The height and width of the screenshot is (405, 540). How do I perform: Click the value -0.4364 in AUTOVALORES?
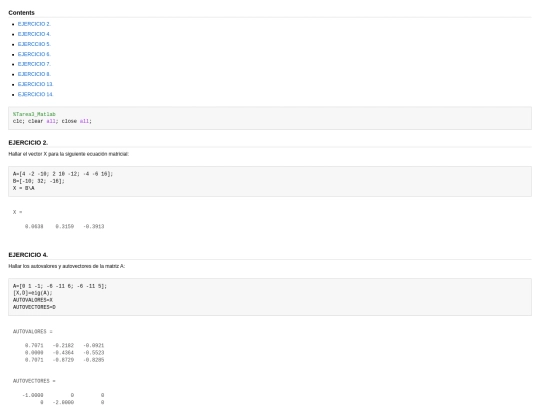pos(63,353)
